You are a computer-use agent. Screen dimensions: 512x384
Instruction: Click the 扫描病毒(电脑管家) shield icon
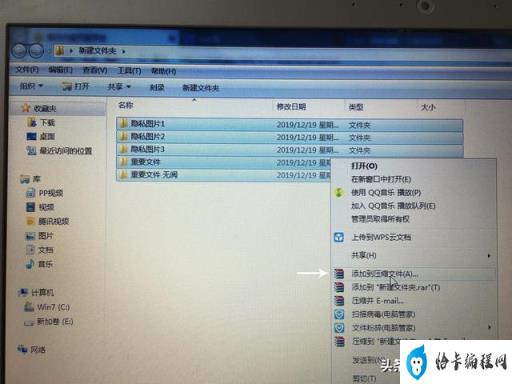pyautogui.click(x=339, y=314)
